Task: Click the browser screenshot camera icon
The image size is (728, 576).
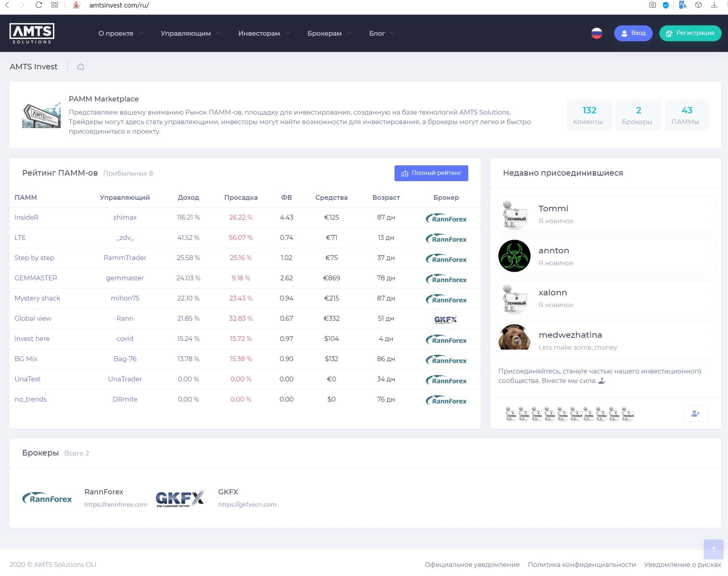Action: 652,5
